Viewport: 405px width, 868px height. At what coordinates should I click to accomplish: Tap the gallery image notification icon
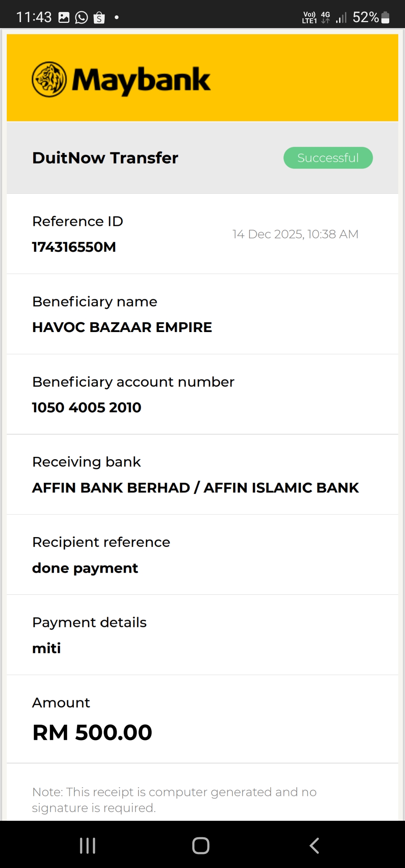(64, 18)
